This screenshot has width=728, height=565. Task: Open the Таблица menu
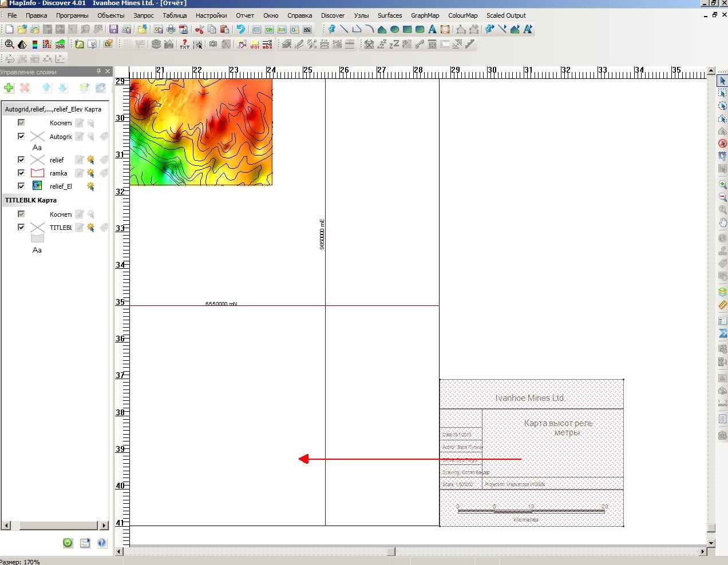(175, 15)
